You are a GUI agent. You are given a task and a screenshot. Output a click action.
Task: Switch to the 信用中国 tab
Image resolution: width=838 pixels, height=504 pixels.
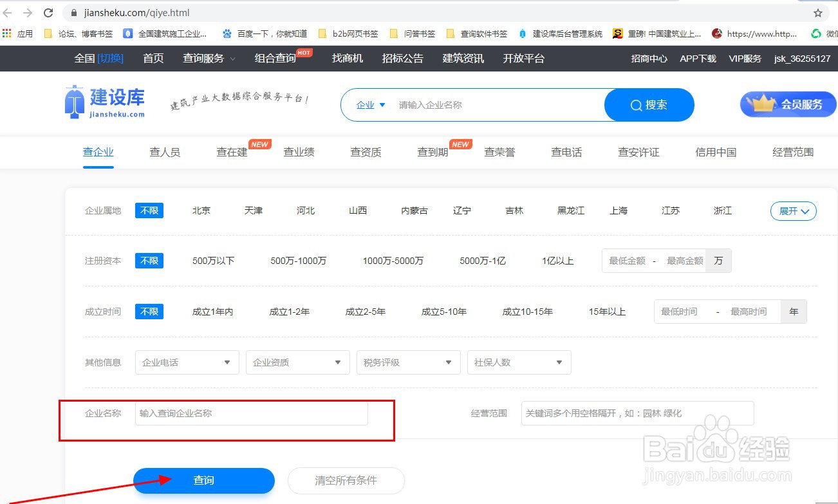pos(716,153)
